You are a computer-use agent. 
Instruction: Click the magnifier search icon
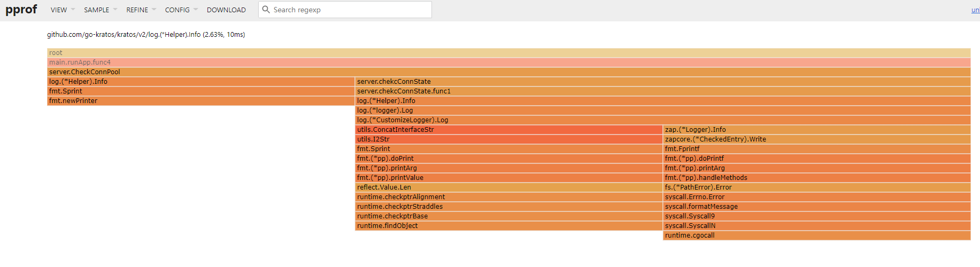click(266, 10)
